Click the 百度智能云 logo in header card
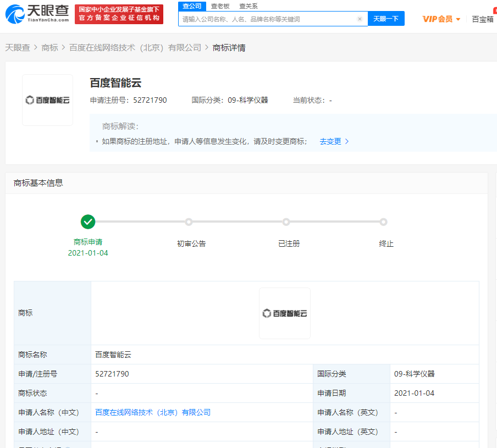 (x=47, y=100)
